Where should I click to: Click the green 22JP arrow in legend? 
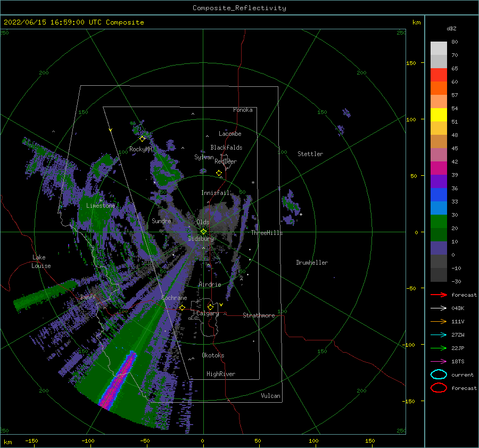pyautogui.click(x=439, y=348)
